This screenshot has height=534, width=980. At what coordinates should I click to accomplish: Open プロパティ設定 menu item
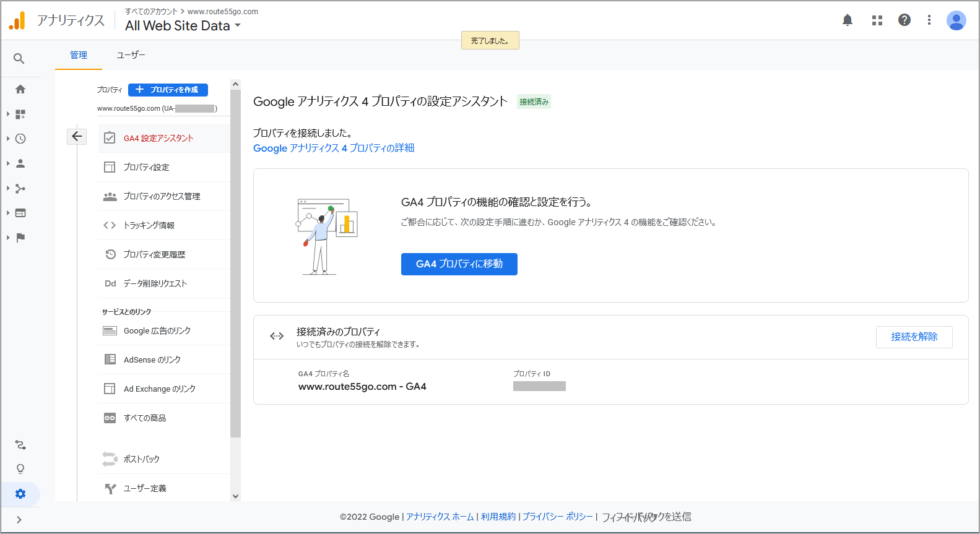click(164, 167)
